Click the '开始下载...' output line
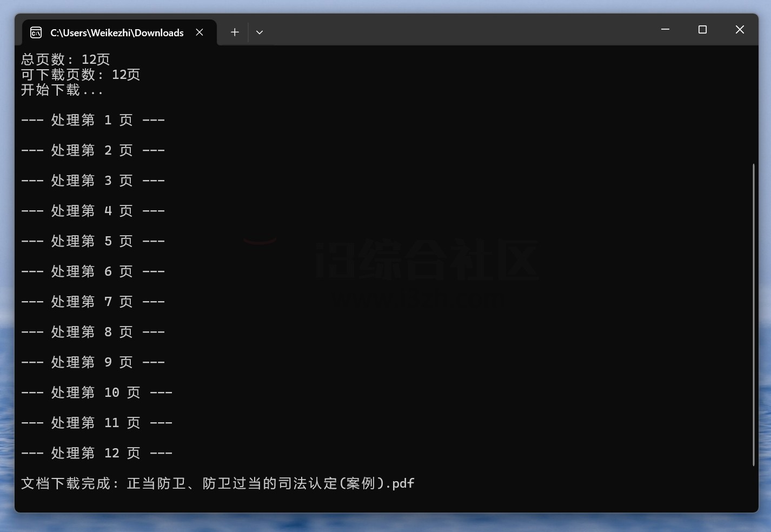 pyautogui.click(x=62, y=90)
